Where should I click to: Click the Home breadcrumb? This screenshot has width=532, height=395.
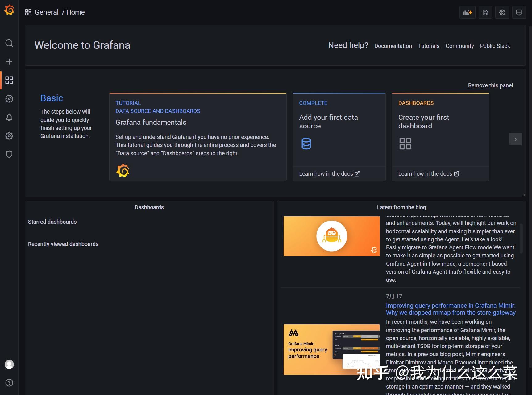[x=75, y=12]
